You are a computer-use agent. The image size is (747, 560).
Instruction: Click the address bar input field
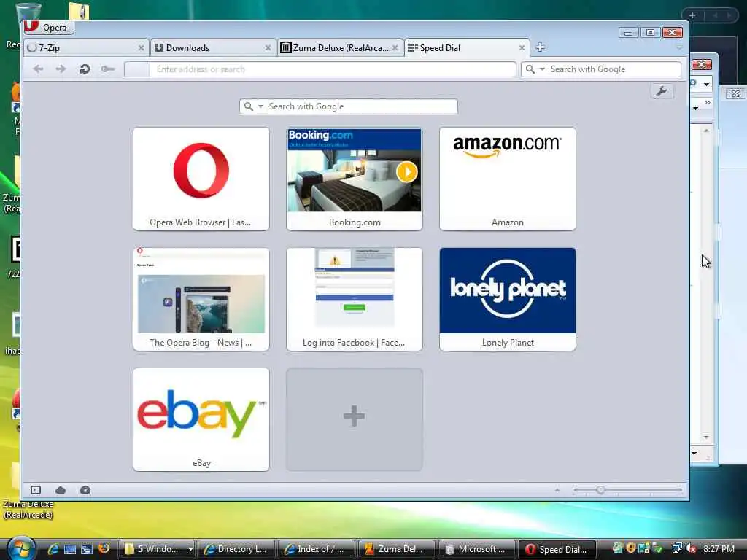(332, 69)
